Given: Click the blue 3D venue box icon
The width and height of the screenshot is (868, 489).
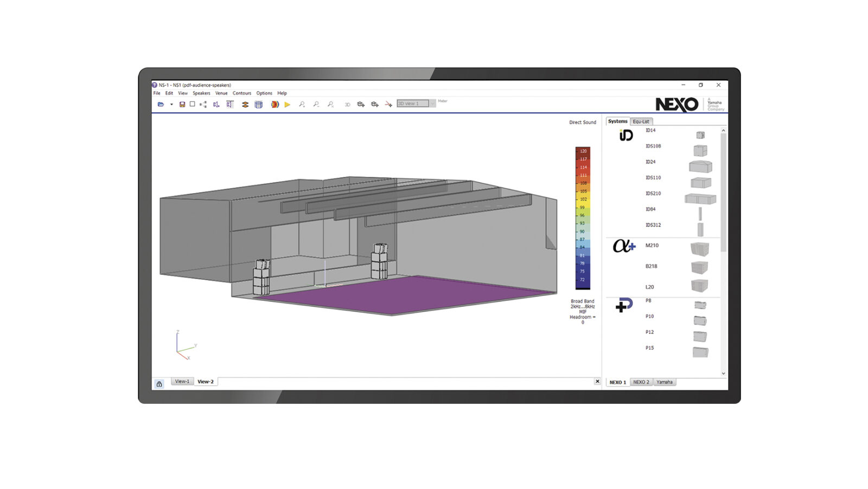Looking at the screenshot, I should click(259, 104).
